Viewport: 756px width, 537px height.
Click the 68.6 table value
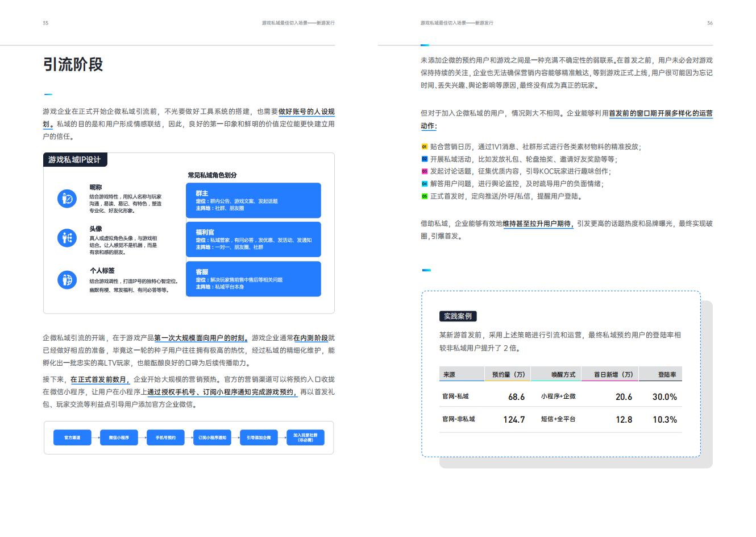pos(516,396)
